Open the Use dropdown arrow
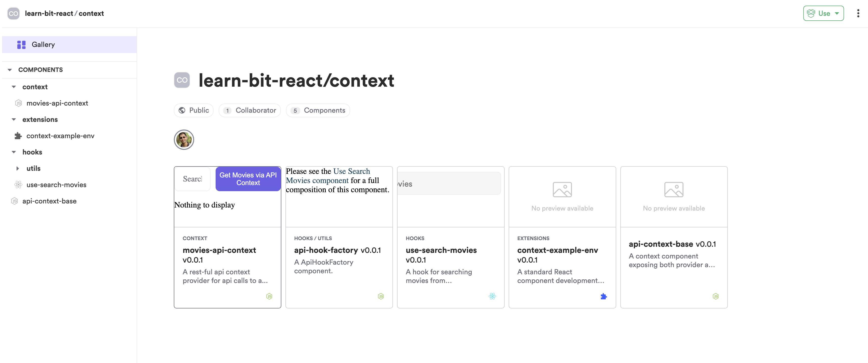 point(837,14)
